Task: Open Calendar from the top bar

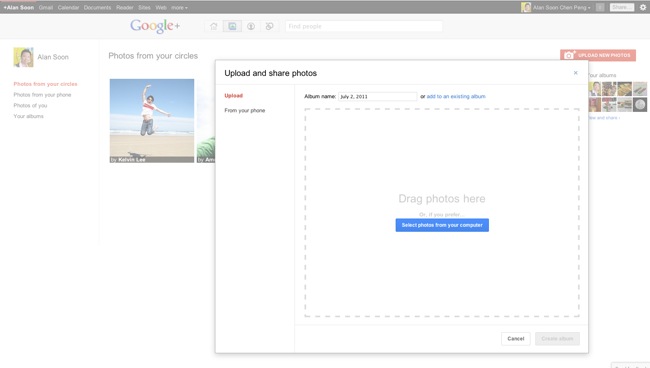Action: 68,7
